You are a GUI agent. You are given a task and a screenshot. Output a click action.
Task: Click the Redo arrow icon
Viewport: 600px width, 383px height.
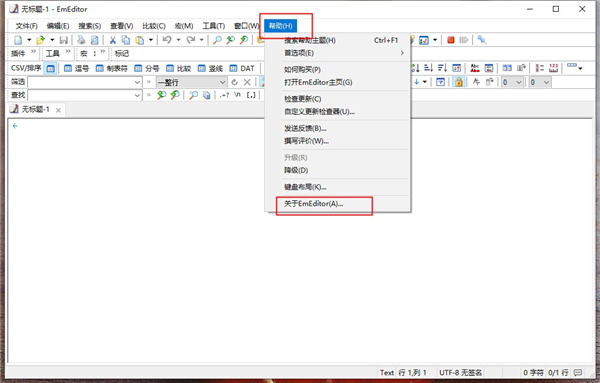(190, 40)
